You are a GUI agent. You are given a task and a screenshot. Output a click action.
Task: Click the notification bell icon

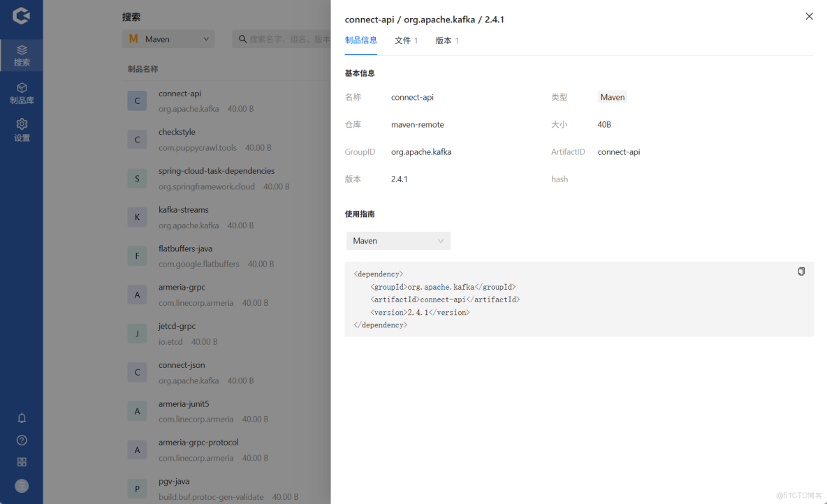point(22,417)
